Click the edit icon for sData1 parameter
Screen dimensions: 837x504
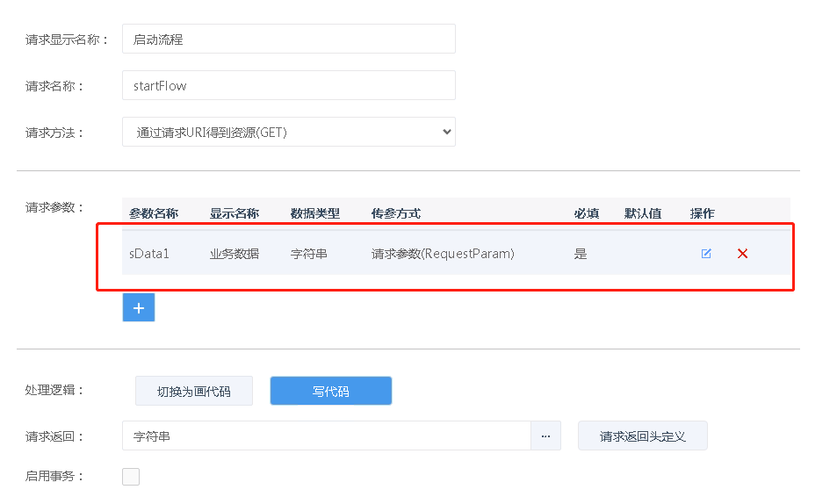pos(706,254)
